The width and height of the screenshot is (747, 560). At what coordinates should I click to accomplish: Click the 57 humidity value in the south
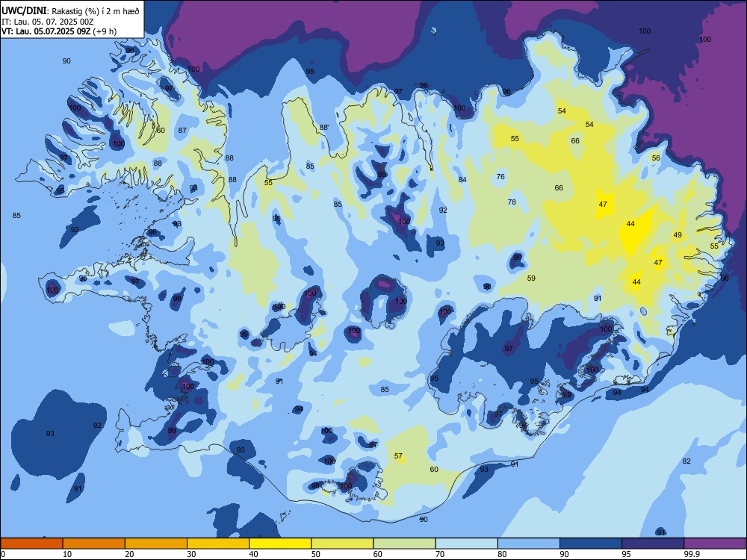tap(398, 455)
